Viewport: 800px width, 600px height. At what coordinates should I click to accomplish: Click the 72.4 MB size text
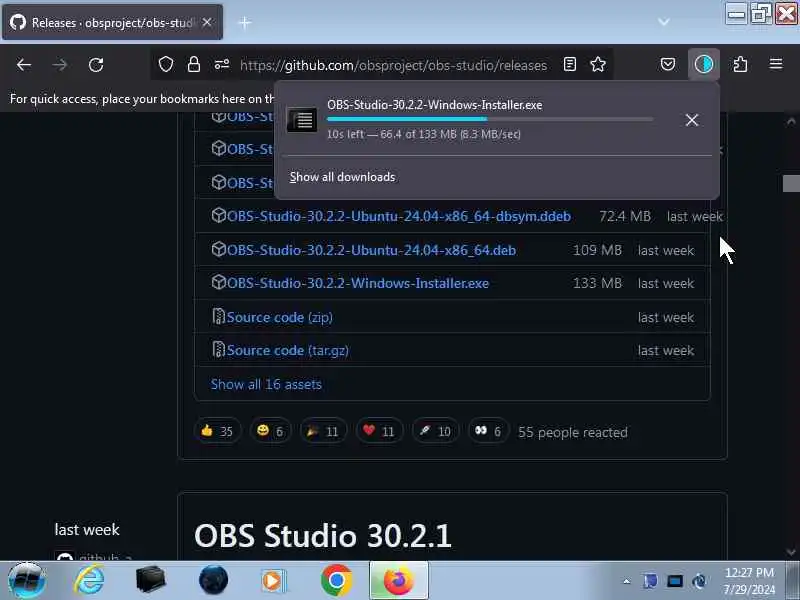tap(625, 216)
